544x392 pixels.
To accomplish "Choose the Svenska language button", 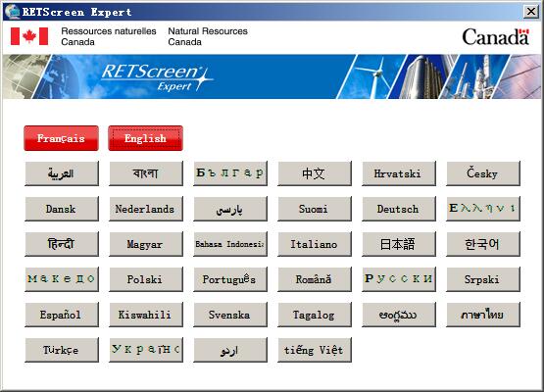I will pyautogui.click(x=230, y=315).
